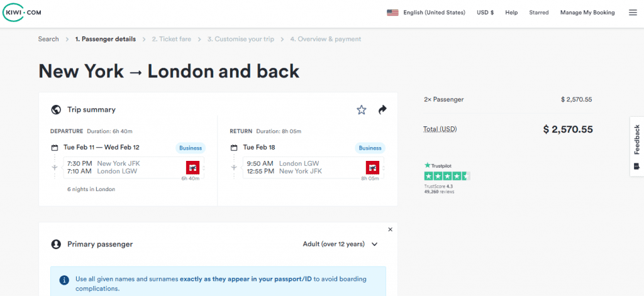Click the Trip summary globe icon
Image resolution: width=644 pixels, height=296 pixels.
pos(56,109)
